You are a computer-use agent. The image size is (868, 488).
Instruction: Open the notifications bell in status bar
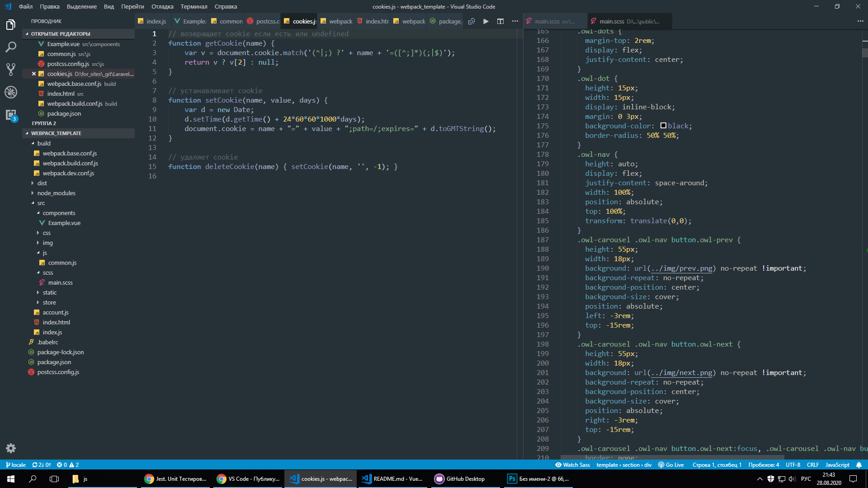859,465
